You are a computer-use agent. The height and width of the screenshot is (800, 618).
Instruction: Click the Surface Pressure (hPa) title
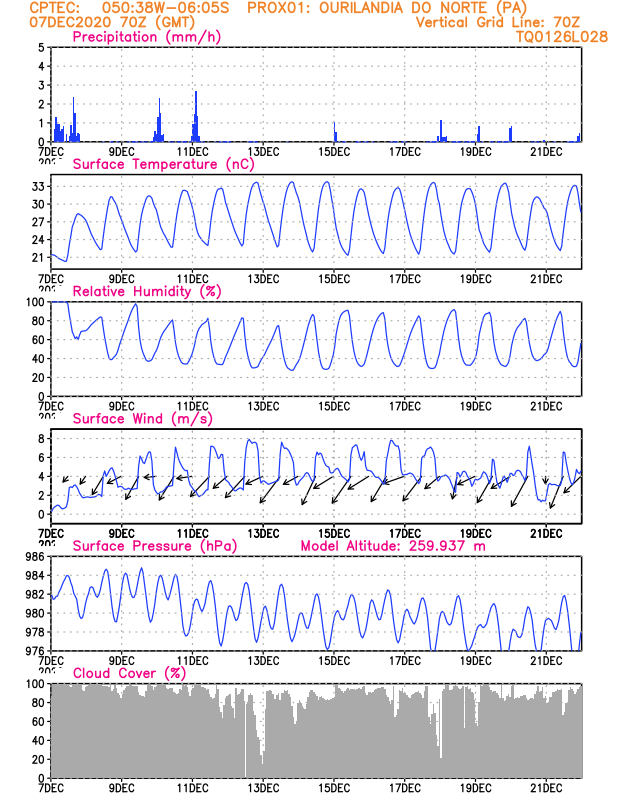[155, 546]
